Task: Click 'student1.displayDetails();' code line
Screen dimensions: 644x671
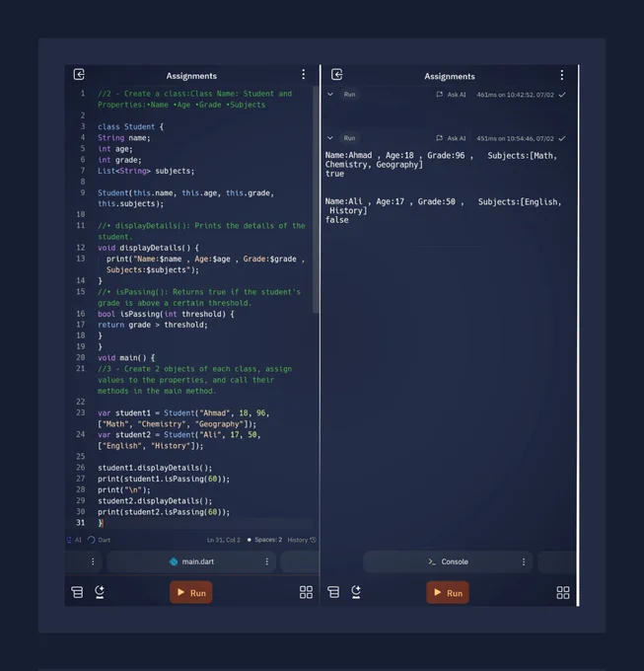Action: click(x=155, y=468)
